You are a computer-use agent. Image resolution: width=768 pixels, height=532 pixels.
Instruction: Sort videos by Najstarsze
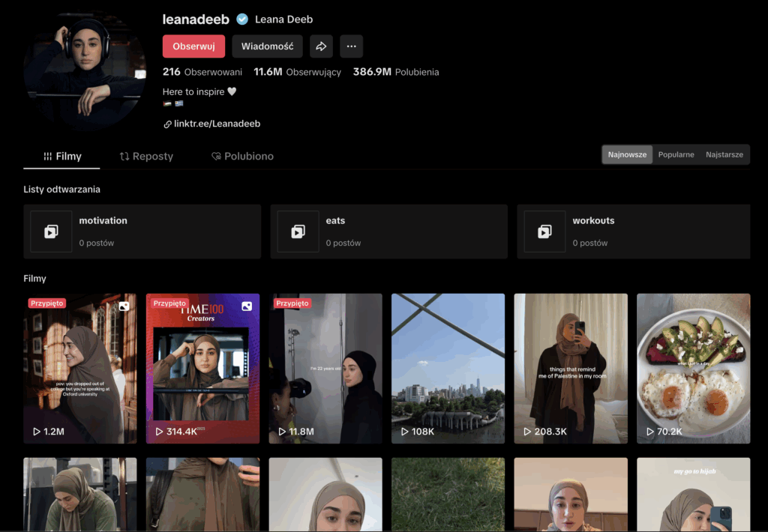(x=724, y=154)
